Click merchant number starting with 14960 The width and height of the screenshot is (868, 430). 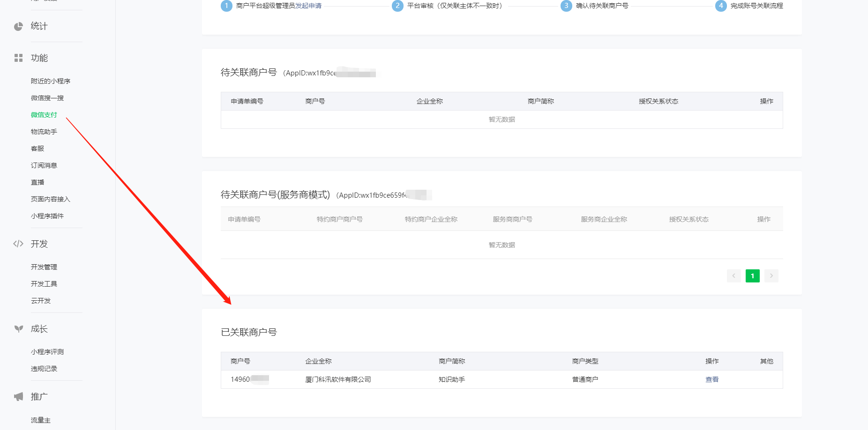[250, 379]
